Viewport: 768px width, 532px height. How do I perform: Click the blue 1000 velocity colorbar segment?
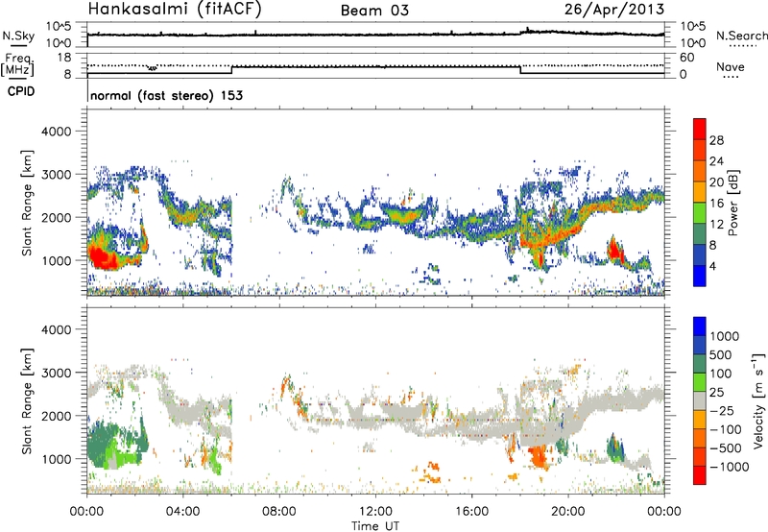[x=700, y=326]
